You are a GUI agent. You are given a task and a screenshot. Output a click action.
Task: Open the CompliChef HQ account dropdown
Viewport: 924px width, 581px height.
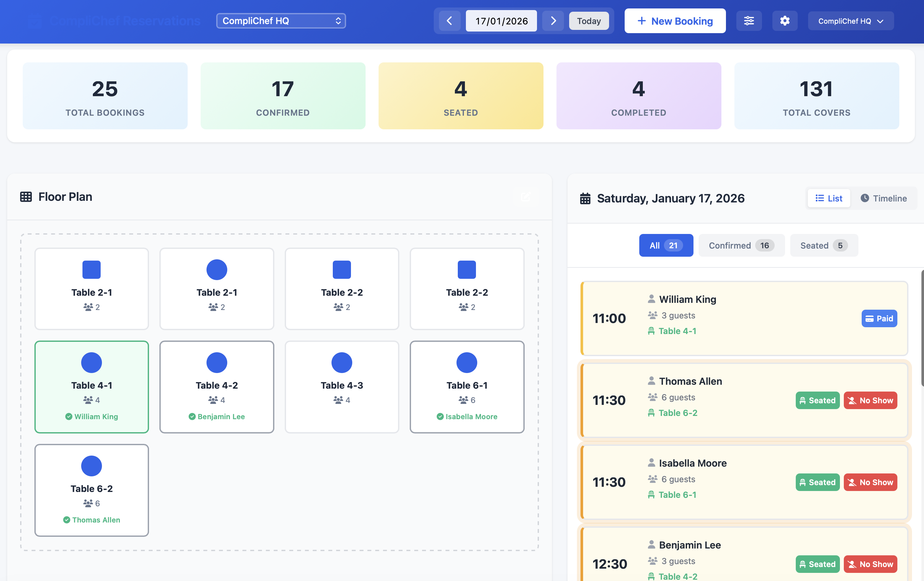point(851,21)
